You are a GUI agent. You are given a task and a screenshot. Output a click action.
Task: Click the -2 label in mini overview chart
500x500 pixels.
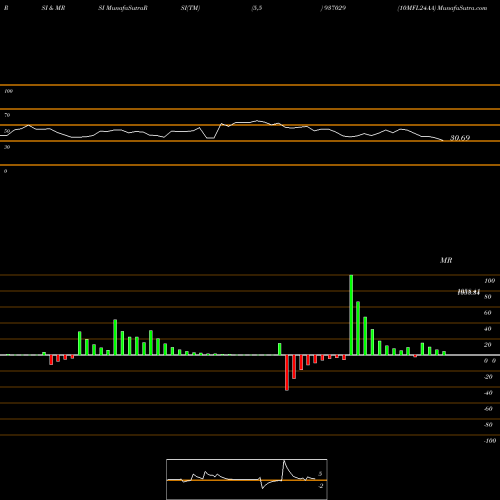click(x=320, y=486)
